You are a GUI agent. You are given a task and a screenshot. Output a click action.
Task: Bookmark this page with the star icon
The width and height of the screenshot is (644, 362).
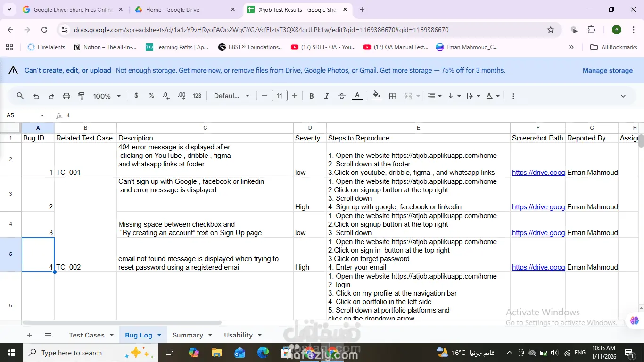[551, 30]
